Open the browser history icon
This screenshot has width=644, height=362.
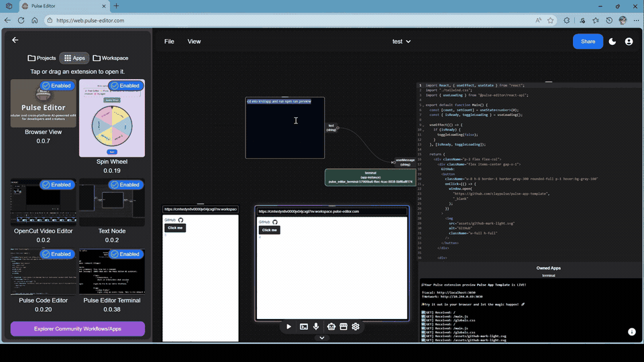(609, 20)
